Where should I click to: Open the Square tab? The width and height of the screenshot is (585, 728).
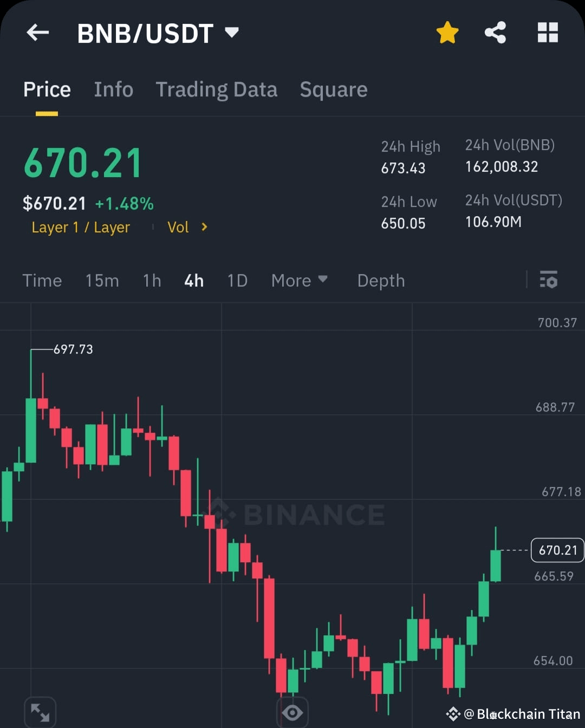[x=334, y=89]
